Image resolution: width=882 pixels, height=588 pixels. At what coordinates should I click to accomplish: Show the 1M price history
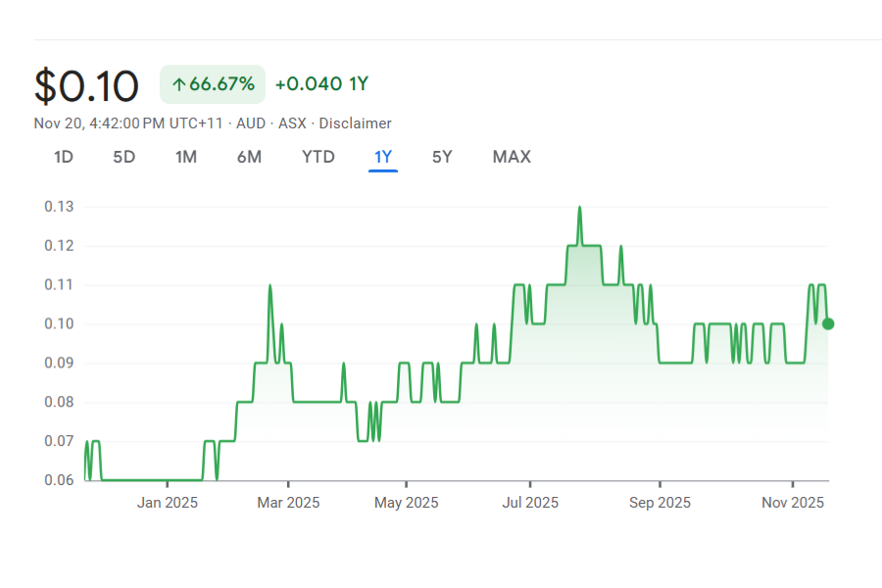click(x=186, y=157)
